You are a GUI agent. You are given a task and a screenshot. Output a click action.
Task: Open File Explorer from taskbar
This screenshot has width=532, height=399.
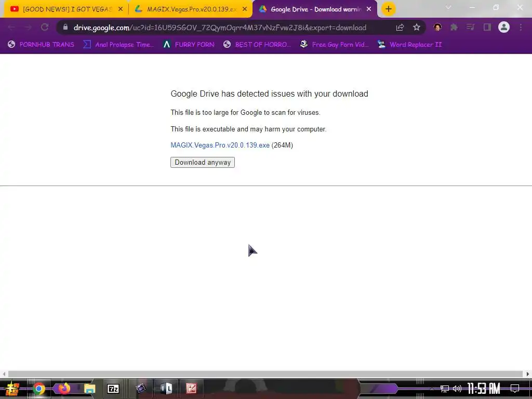click(x=89, y=389)
